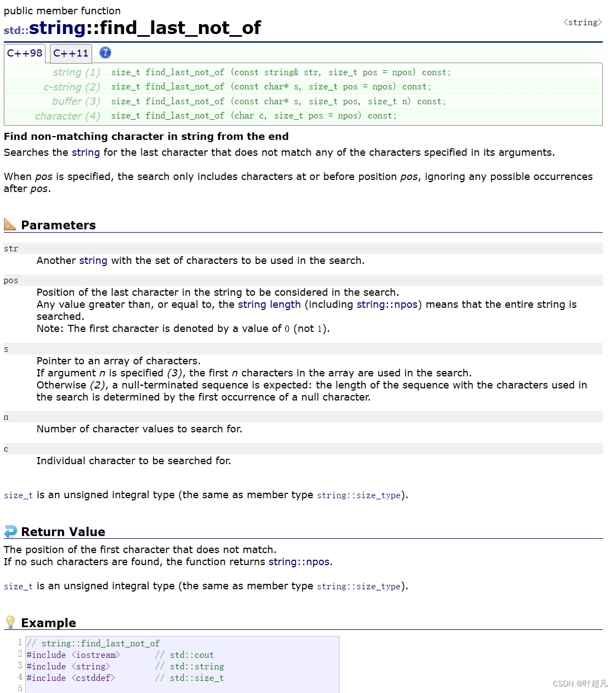This screenshot has width=616, height=693.
Task: Click the Parameters ruler icon
Action: point(10,224)
